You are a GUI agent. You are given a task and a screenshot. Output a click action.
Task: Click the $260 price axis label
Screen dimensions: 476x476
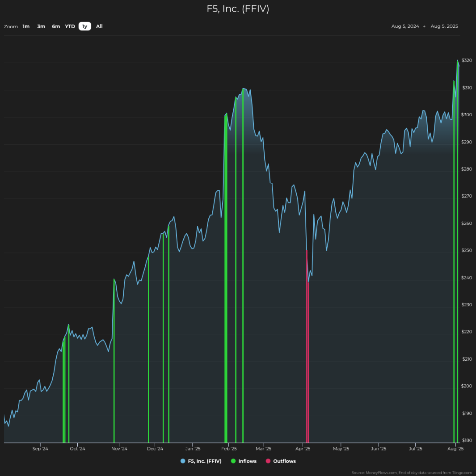(x=467, y=223)
